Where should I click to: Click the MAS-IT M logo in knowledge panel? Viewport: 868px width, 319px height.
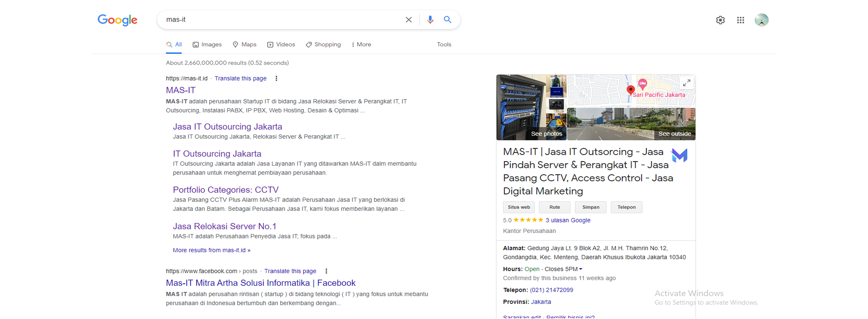click(x=679, y=155)
